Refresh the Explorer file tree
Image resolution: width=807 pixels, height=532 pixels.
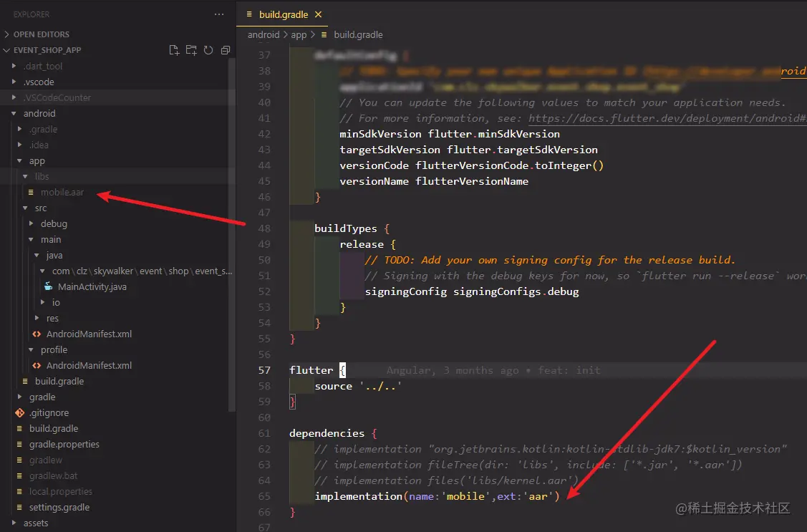(x=208, y=50)
